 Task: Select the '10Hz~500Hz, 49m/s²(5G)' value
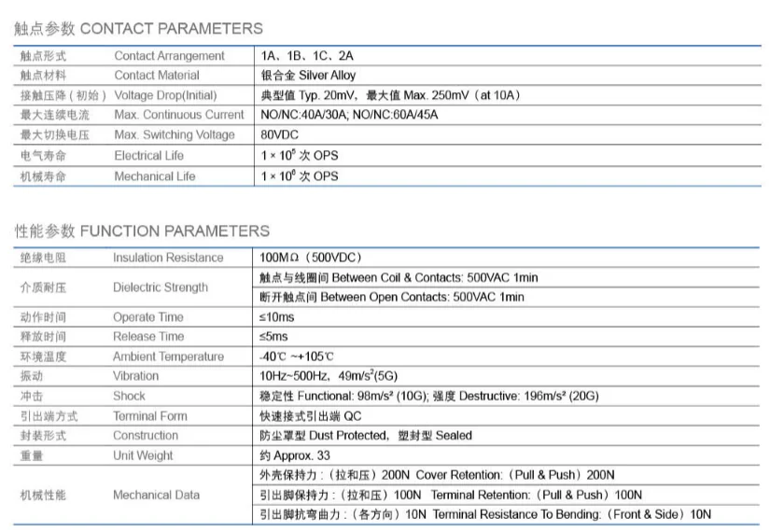328,376
